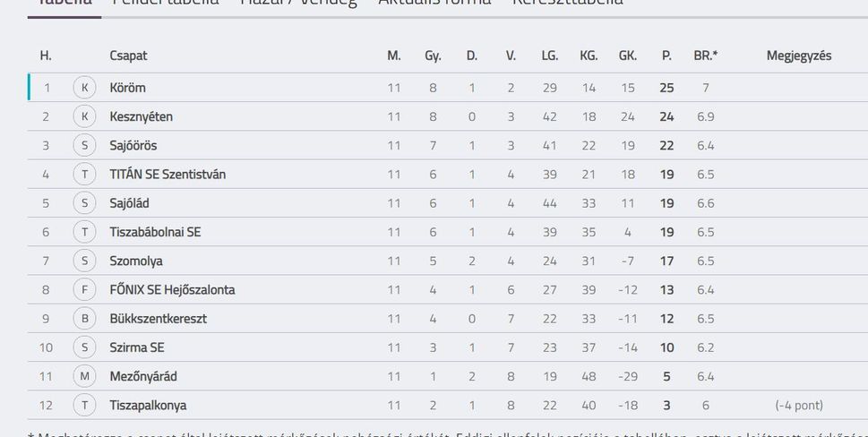Open the Tiszabábolnai SE team link
Viewport: 868px width, 437px height.
tap(155, 232)
